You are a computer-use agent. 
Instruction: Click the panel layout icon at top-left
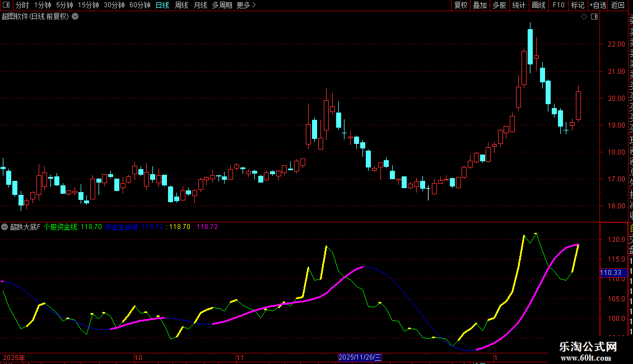click(x=6, y=5)
